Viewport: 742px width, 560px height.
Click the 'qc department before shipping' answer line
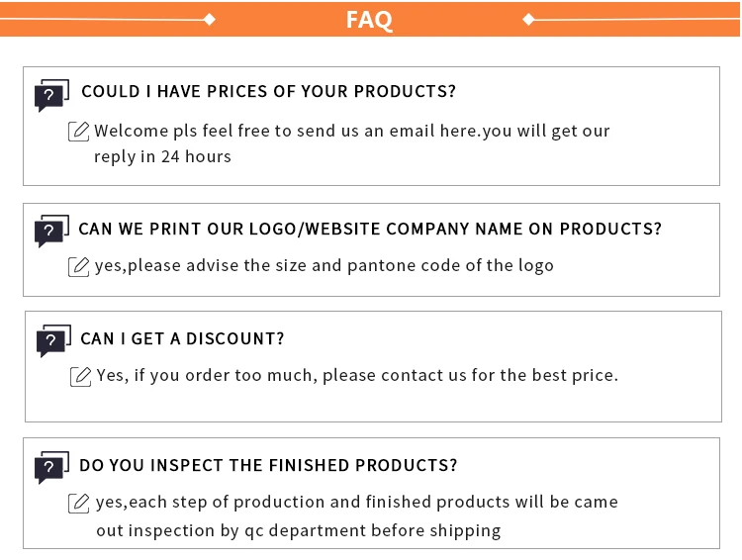pyautogui.click(x=299, y=530)
